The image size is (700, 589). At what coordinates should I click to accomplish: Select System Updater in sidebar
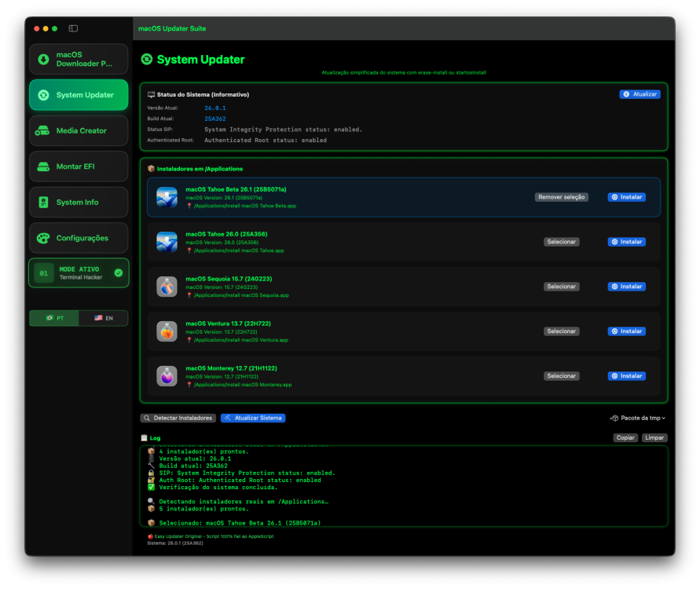[x=79, y=95]
